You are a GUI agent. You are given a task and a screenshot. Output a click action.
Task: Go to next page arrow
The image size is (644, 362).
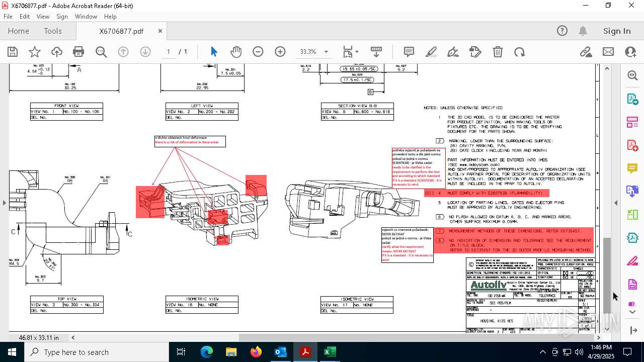(145, 52)
